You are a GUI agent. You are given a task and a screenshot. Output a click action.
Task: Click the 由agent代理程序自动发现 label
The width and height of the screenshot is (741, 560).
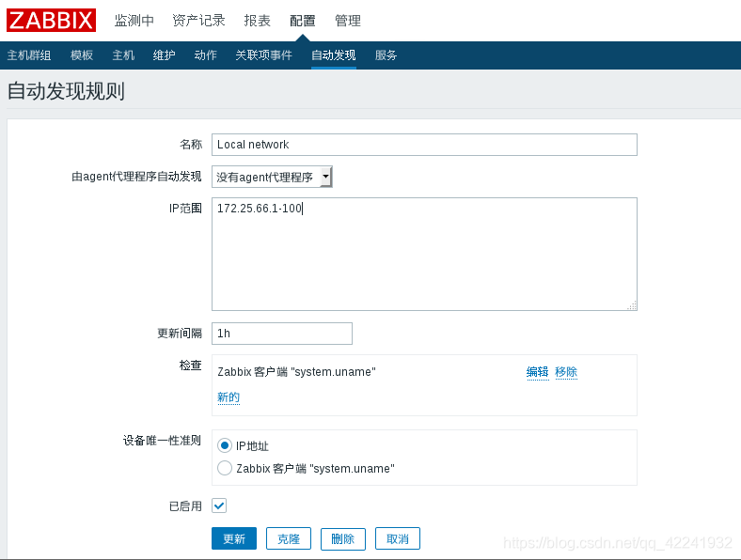coord(136,177)
